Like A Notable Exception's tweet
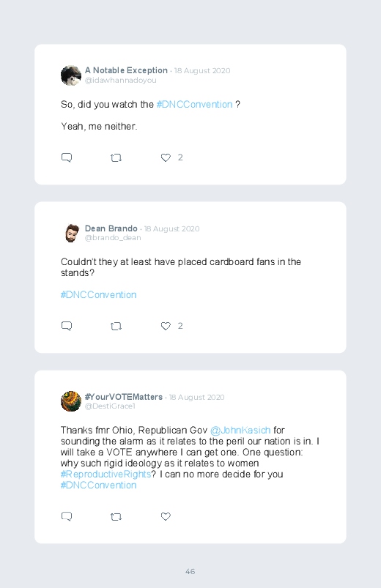The image size is (381, 588). [166, 157]
